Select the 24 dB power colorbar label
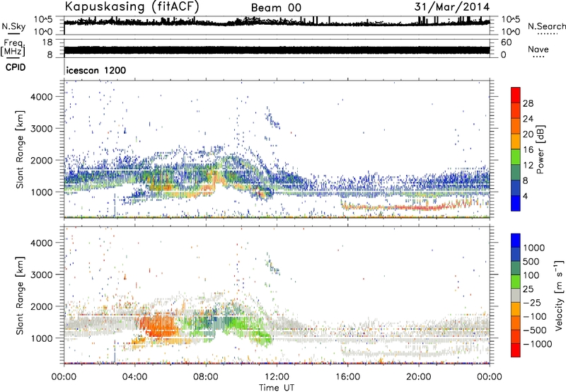566x392 pixels. pos(528,119)
